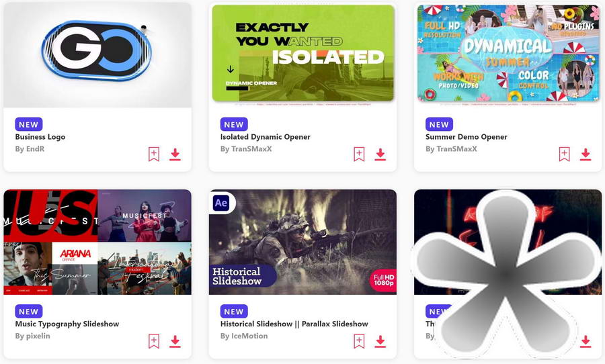This screenshot has height=364, width=605.
Task: Download Isolated Dynamic Opener template
Action: [380, 154]
